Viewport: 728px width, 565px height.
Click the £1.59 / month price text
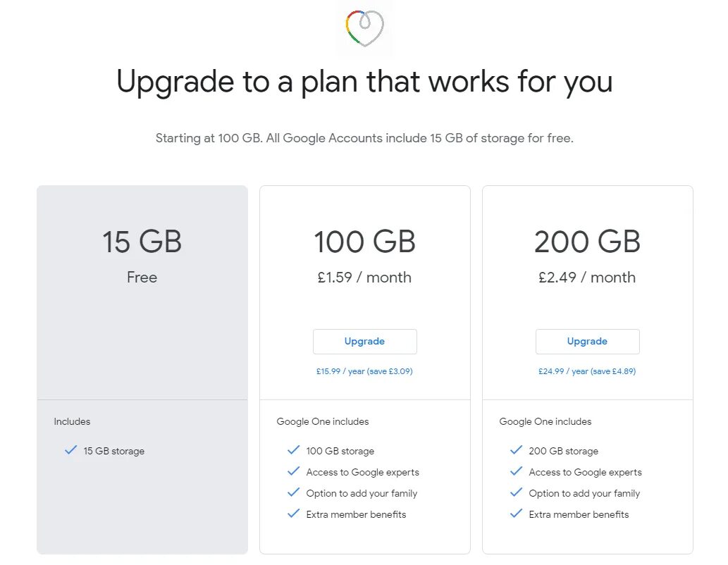pyautogui.click(x=364, y=277)
